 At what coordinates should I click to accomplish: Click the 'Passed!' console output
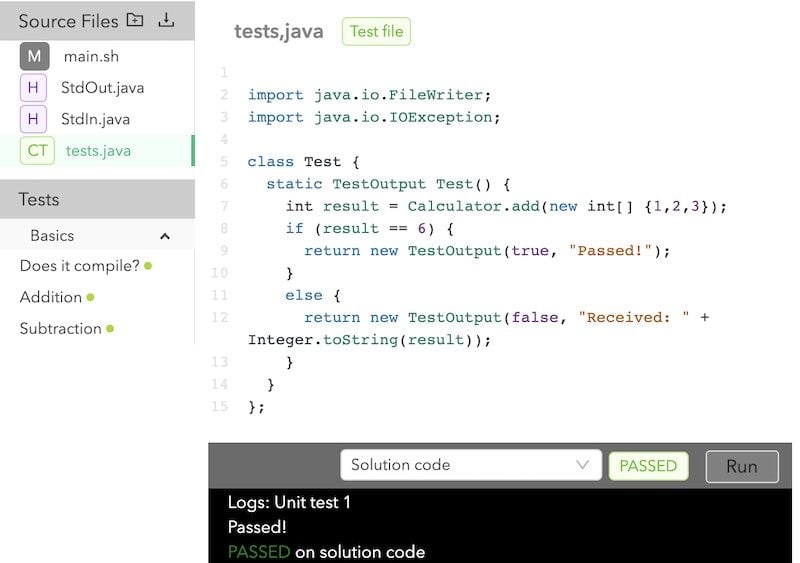pyautogui.click(x=257, y=527)
